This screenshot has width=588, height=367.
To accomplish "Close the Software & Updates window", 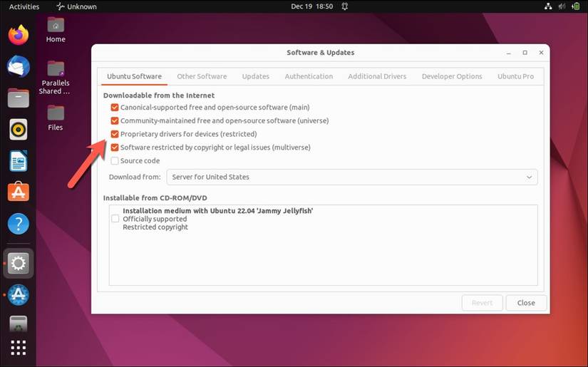I will click(x=541, y=53).
